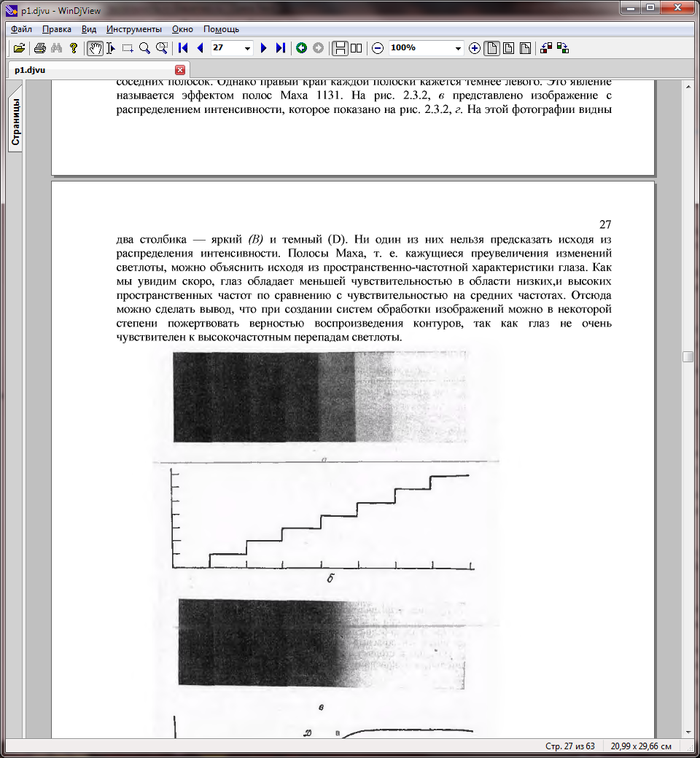Image resolution: width=700 pixels, height=758 pixels.
Task: Minimize the WinDjView window
Action: 631,7
